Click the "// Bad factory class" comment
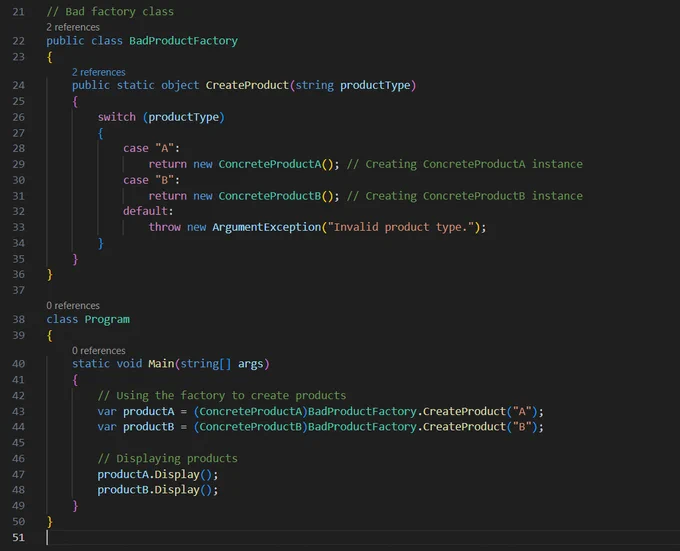680x551 pixels. [x=110, y=12]
